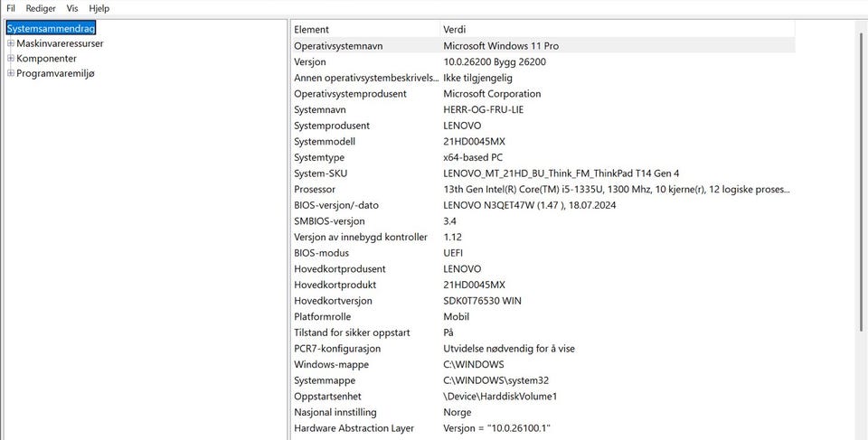This screenshot has height=440, width=868.
Task: Select Programvaremiljø in the tree
Action: [x=55, y=73]
